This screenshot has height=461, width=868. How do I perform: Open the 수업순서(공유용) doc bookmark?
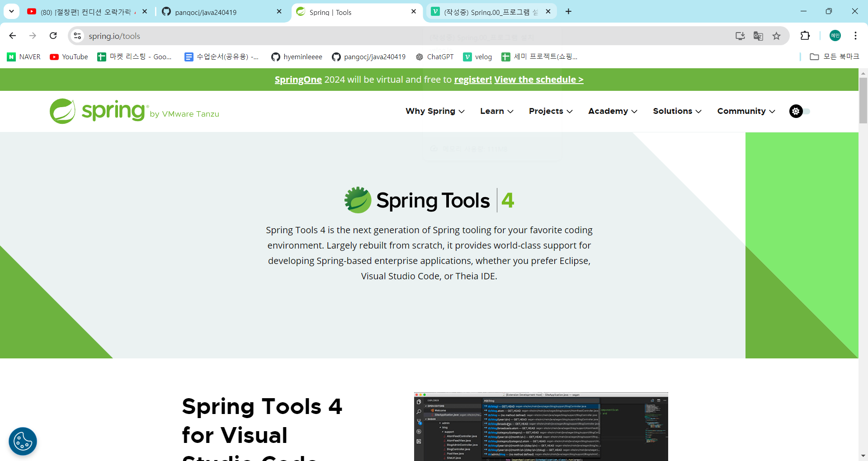pyautogui.click(x=222, y=57)
